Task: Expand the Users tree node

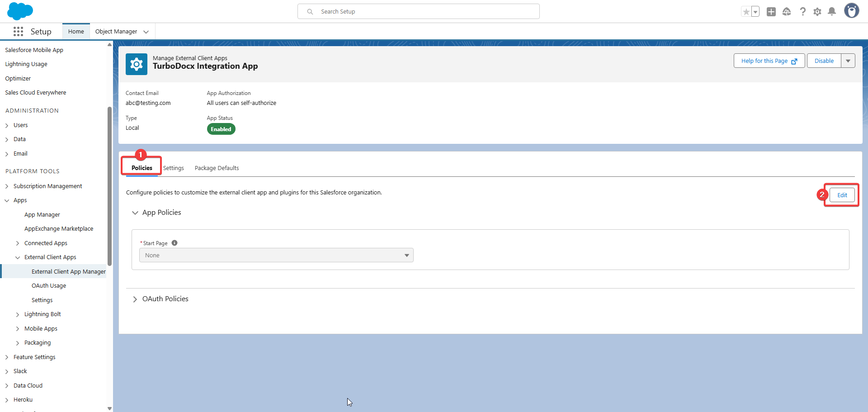Action: (x=7, y=125)
